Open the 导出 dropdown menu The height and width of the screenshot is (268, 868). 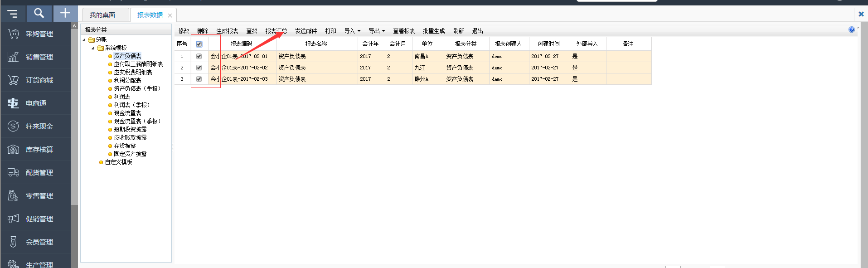(377, 31)
